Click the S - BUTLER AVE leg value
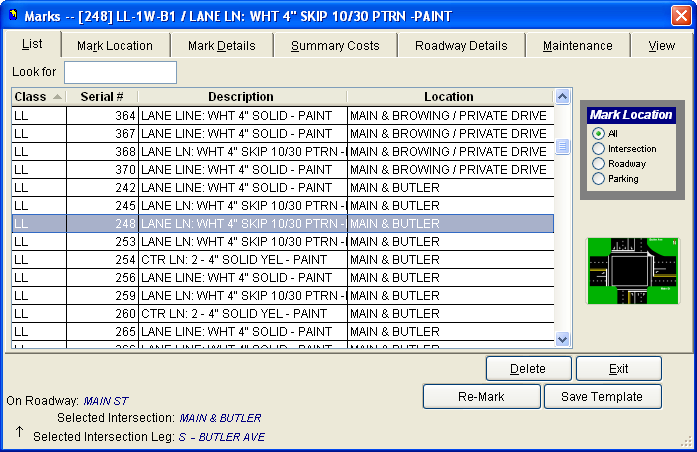The height and width of the screenshot is (452, 697). coord(221,437)
